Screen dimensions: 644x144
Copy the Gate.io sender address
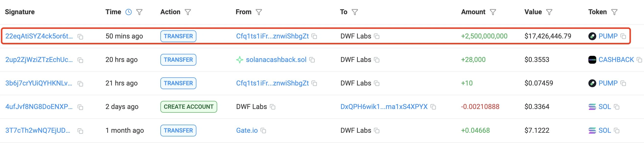(x=263, y=131)
